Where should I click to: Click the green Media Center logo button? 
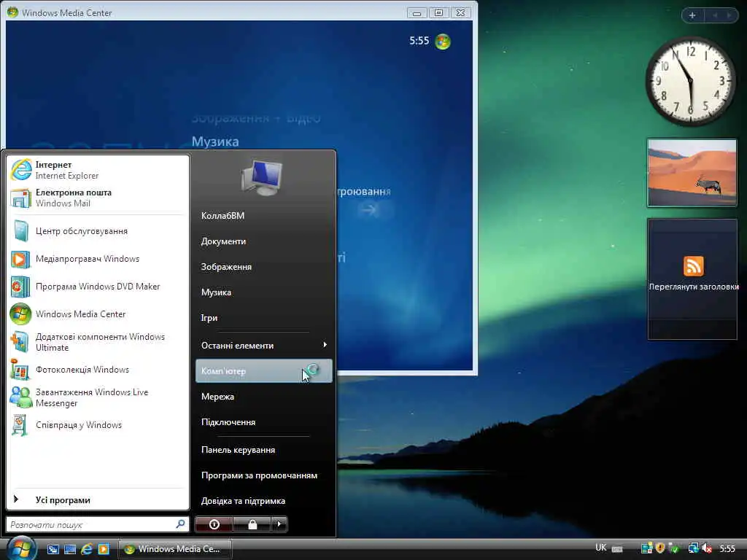pos(443,42)
